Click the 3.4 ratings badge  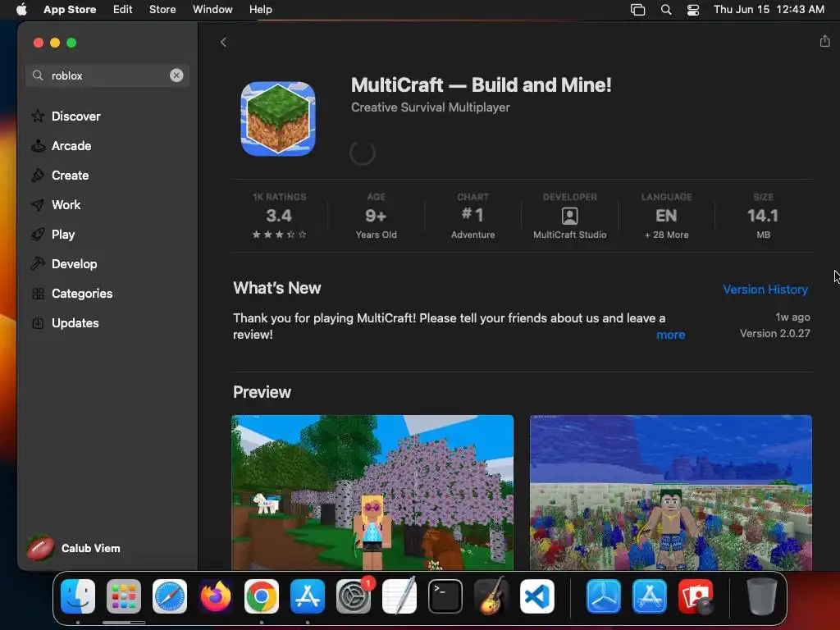tap(279, 216)
